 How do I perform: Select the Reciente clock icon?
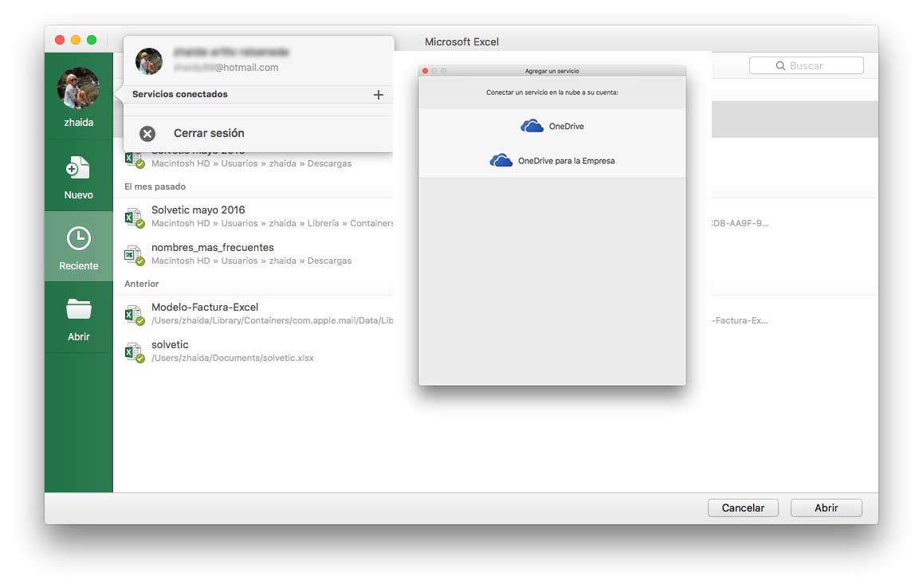[78, 238]
